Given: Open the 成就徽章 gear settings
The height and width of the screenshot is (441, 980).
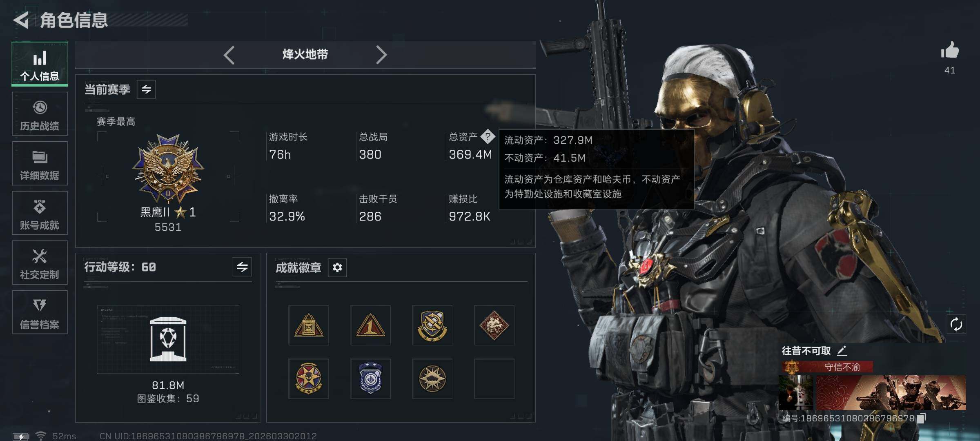Looking at the screenshot, I should pos(337,267).
